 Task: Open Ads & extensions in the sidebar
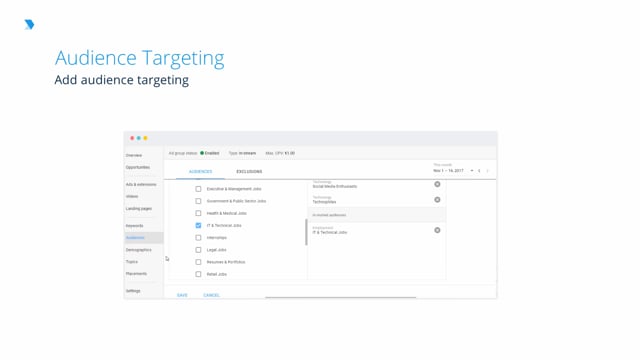pyautogui.click(x=141, y=184)
